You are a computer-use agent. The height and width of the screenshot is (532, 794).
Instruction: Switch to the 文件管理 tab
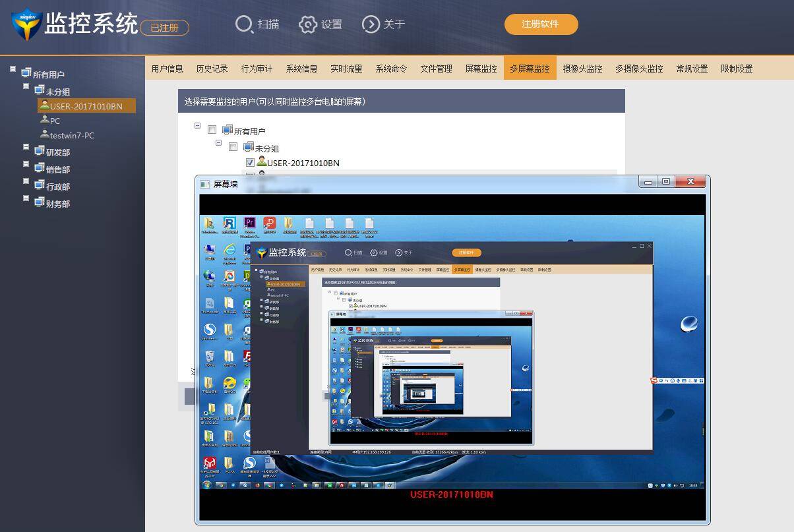pyautogui.click(x=437, y=69)
